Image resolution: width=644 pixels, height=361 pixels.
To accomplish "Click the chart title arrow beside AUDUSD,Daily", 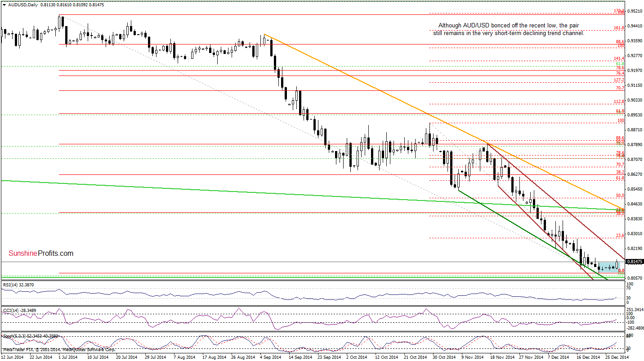I will tap(4, 4).
